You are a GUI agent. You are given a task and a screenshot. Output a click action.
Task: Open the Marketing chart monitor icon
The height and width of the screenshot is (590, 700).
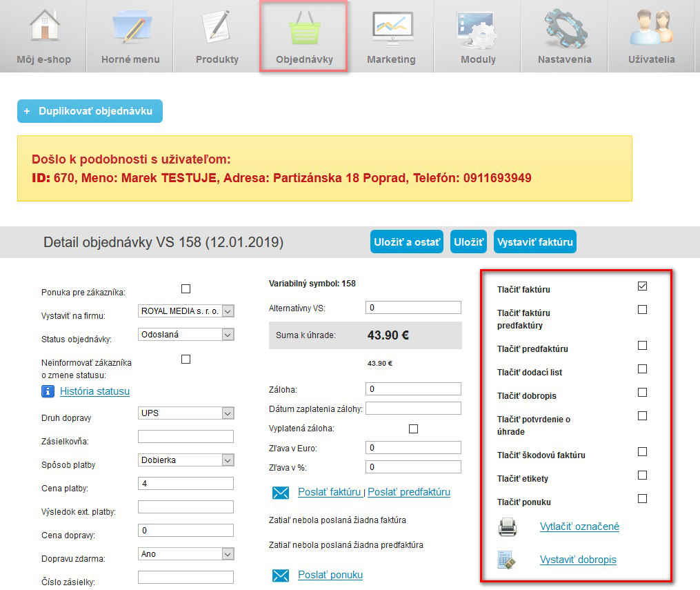pos(391,28)
